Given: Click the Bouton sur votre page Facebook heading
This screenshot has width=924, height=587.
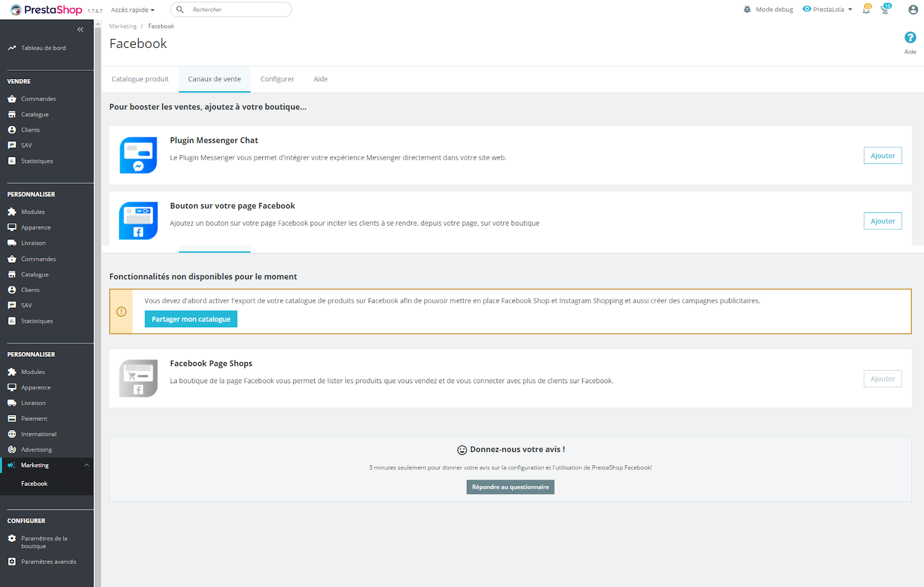Looking at the screenshot, I should [x=233, y=206].
